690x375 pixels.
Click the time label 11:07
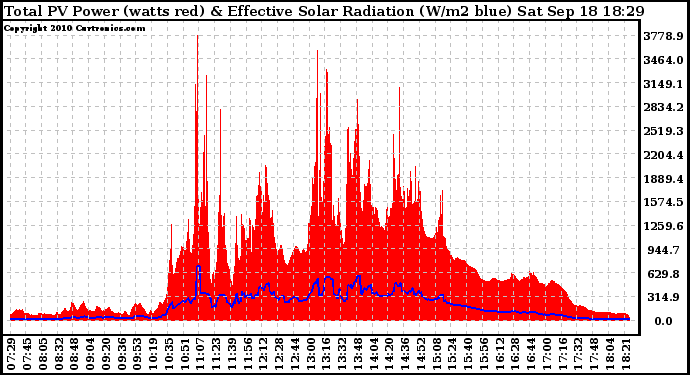pyautogui.click(x=201, y=354)
